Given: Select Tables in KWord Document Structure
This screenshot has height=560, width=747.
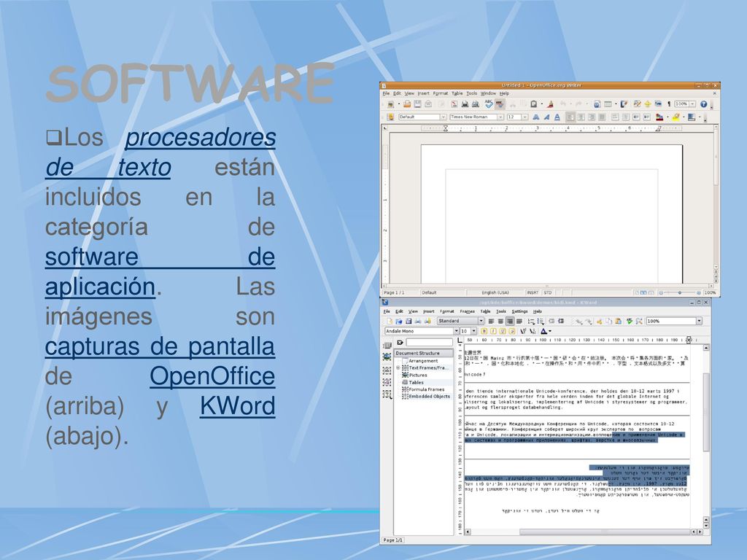Looking at the screenshot, I should click(x=416, y=382).
